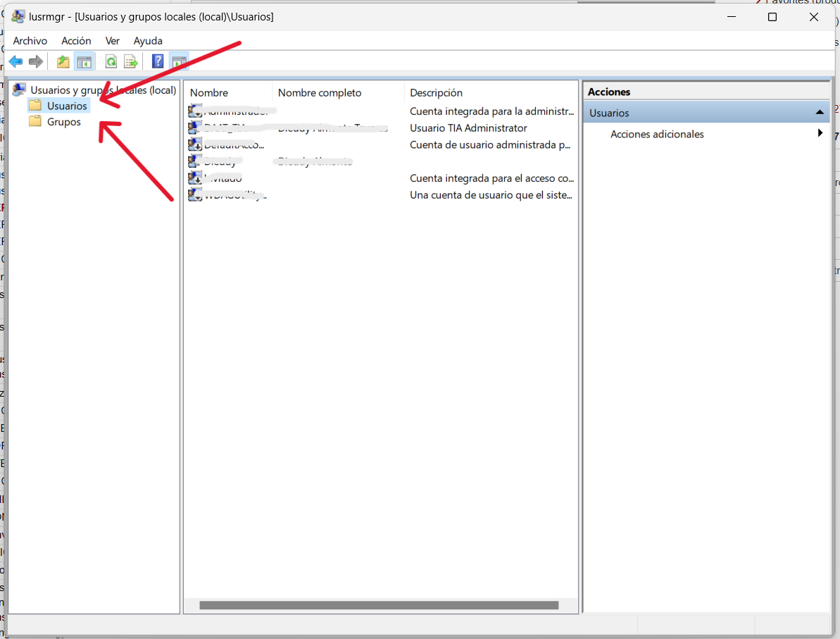840x639 pixels.
Task: Click the Usuarios header in Acciones pane
Action: click(x=707, y=113)
